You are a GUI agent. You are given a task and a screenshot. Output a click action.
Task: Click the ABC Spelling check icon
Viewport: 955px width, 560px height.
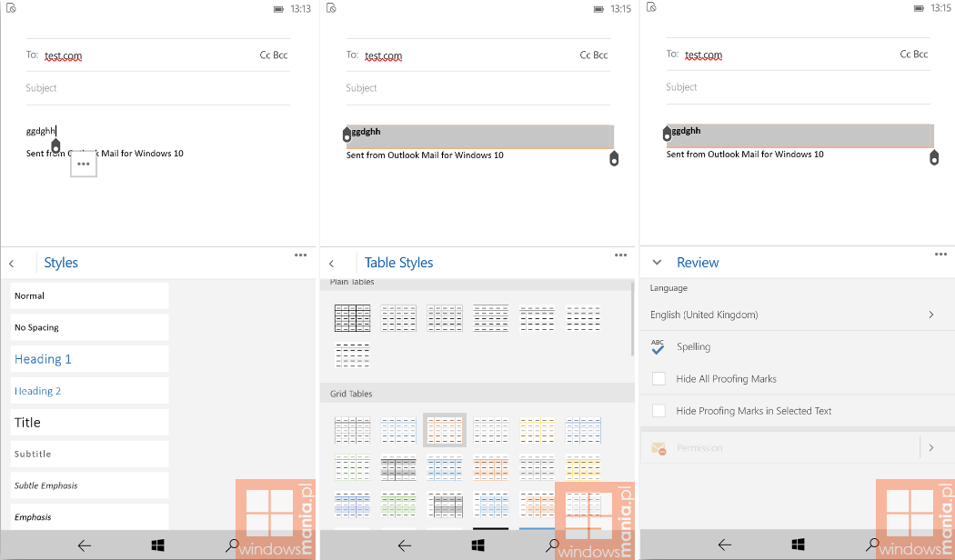[x=658, y=346]
